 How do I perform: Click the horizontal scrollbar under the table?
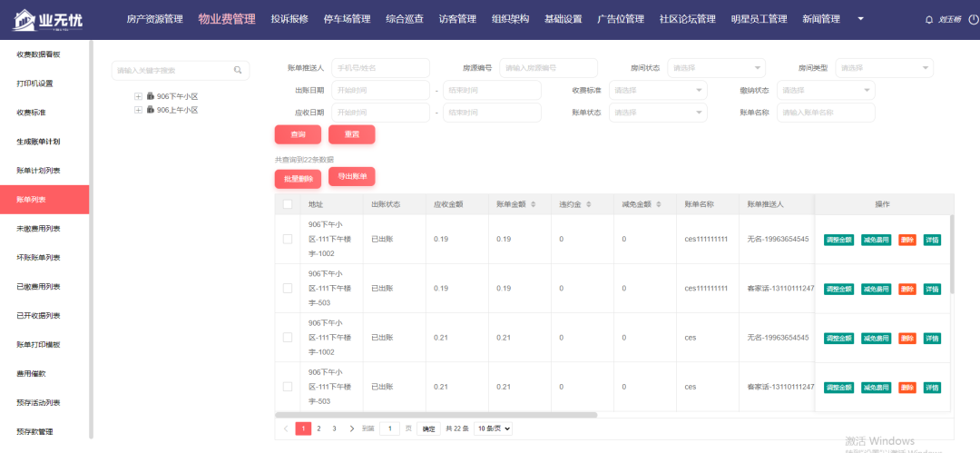click(x=436, y=415)
